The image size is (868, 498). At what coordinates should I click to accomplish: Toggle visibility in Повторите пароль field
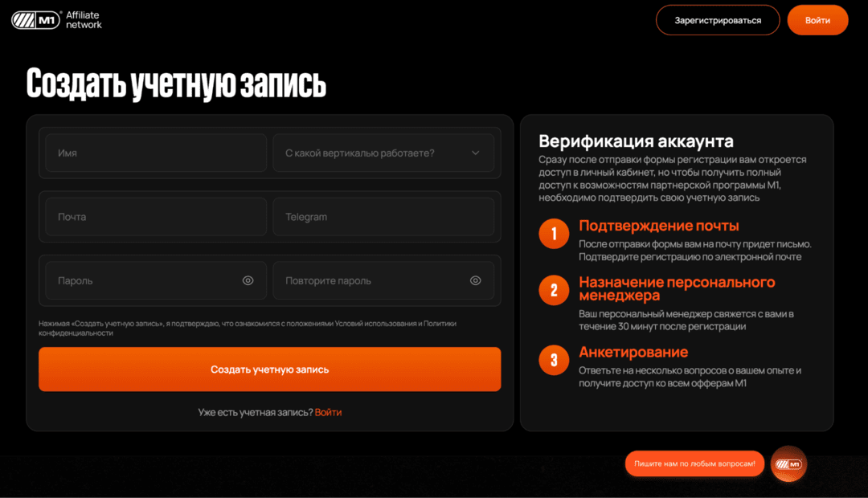pyautogui.click(x=476, y=280)
